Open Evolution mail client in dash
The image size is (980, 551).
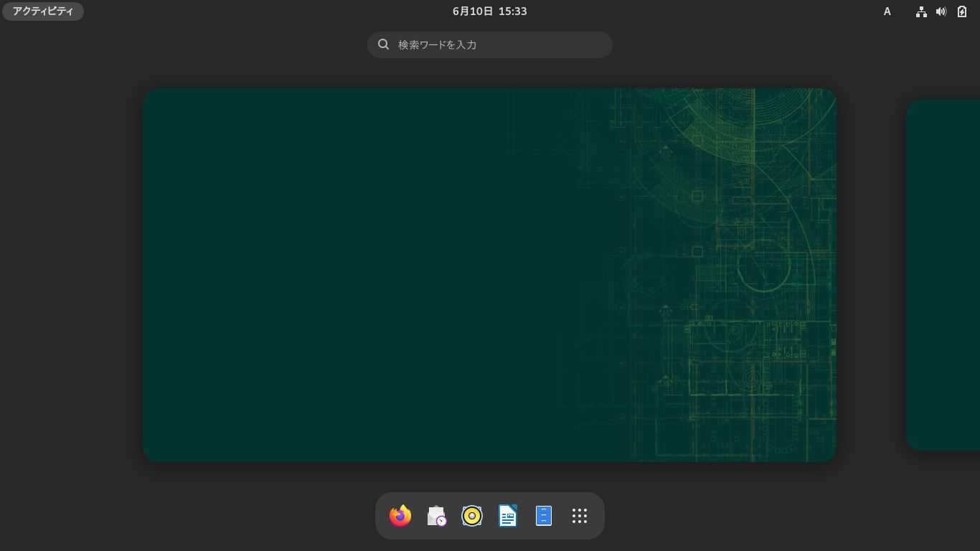[436, 516]
